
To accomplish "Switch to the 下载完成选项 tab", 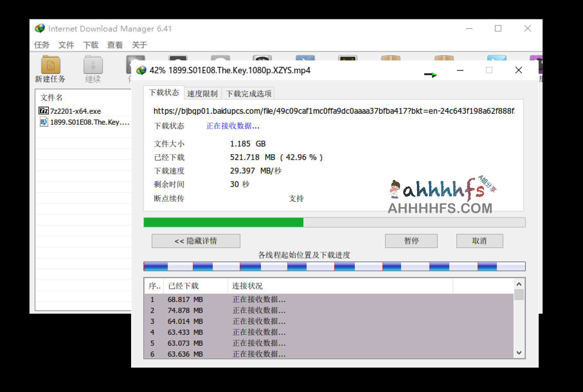I will tap(249, 94).
